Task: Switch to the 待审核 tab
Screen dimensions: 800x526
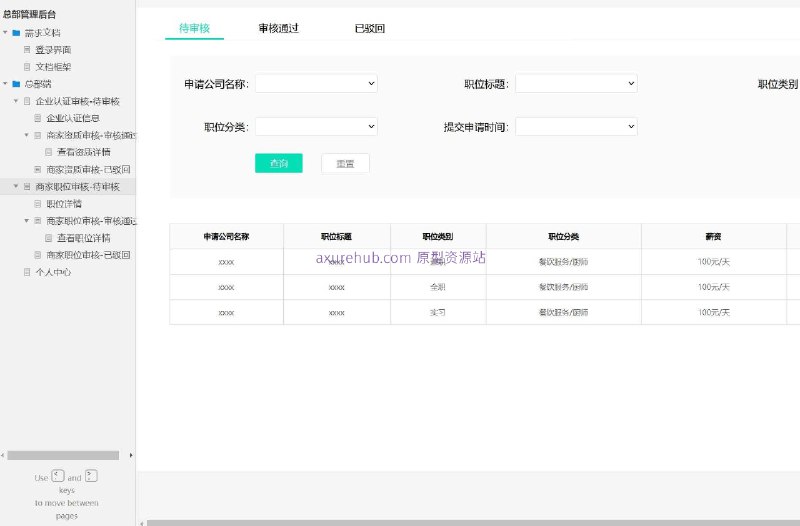Action: click(194, 28)
